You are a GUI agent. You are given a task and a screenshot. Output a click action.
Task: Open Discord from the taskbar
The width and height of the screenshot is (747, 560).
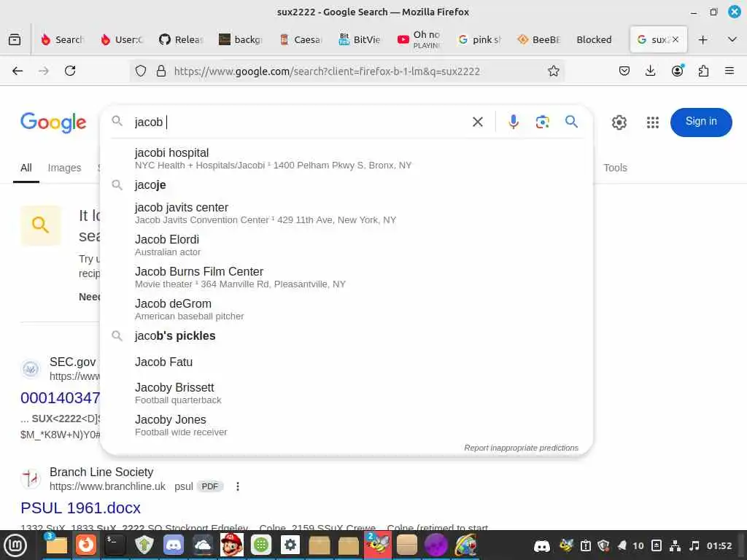coord(174,545)
